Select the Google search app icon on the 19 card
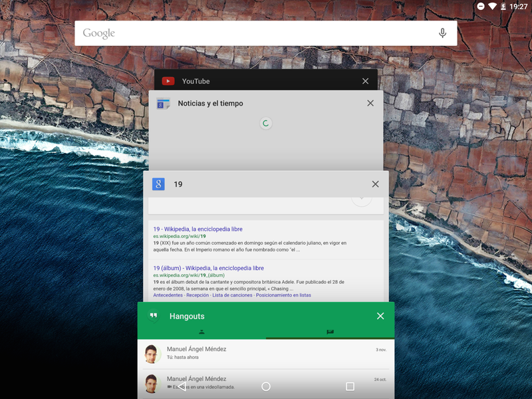Image resolution: width=532 pixels, height=399 pixels. [158, 184]
